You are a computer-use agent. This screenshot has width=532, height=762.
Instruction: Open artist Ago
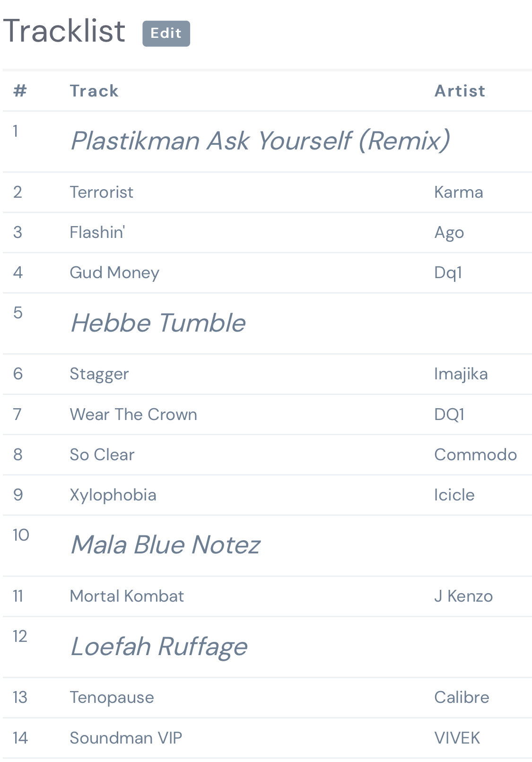coord(449,233)
